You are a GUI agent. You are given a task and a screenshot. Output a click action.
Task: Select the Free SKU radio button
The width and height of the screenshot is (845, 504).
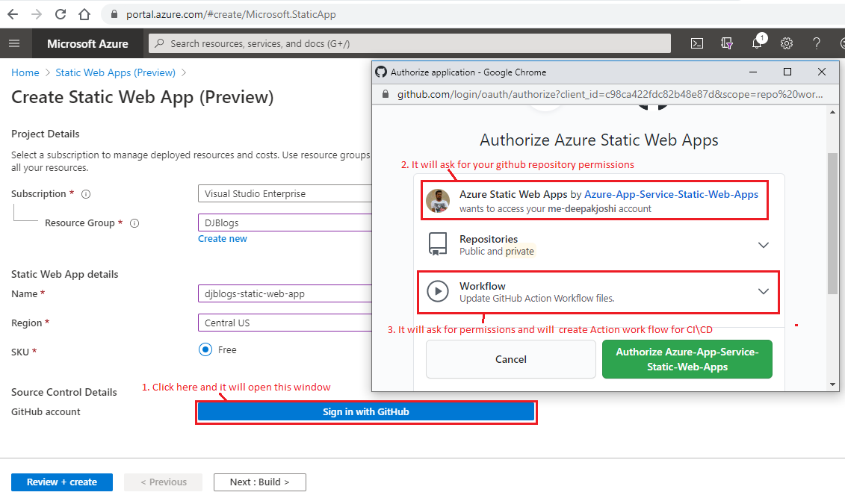(205, 349)
